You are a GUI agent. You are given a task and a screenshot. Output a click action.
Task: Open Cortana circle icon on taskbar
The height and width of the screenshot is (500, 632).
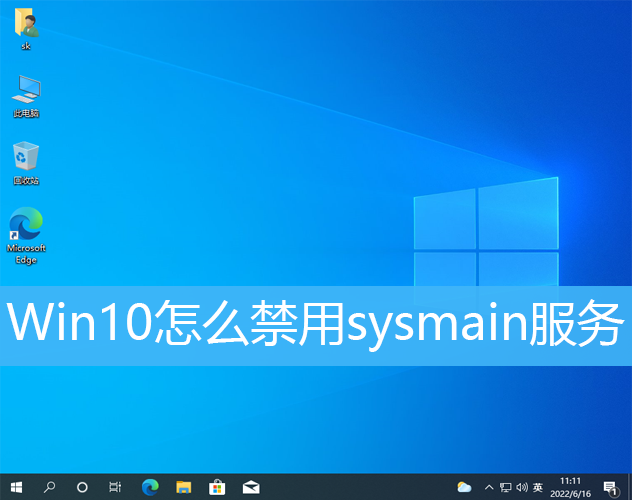point(82,487)
